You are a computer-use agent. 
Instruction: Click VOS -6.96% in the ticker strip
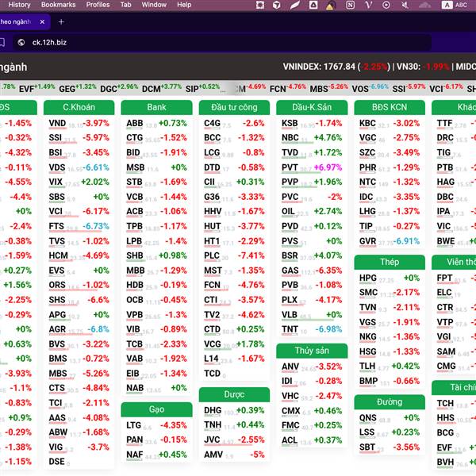point(370,88)
